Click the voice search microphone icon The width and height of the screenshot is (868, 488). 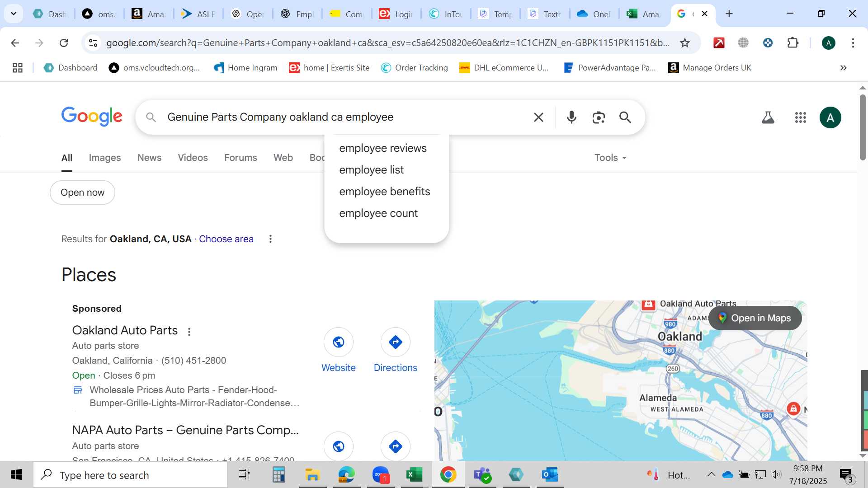point(571,117)
